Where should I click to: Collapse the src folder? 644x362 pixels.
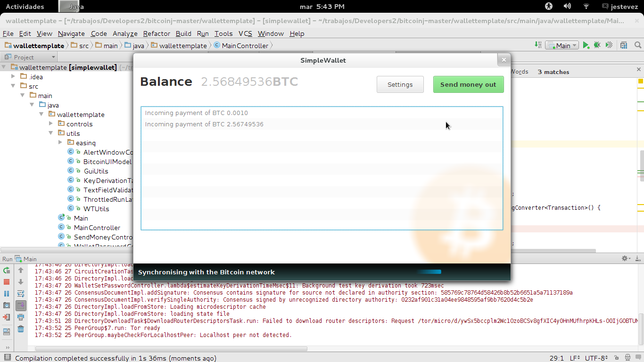(13, 86)
